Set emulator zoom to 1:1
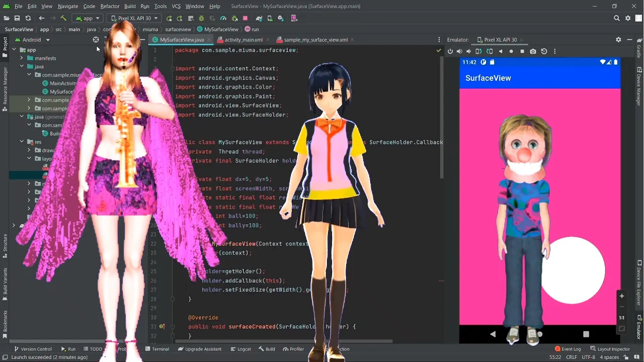 click(x=621, y=318)
